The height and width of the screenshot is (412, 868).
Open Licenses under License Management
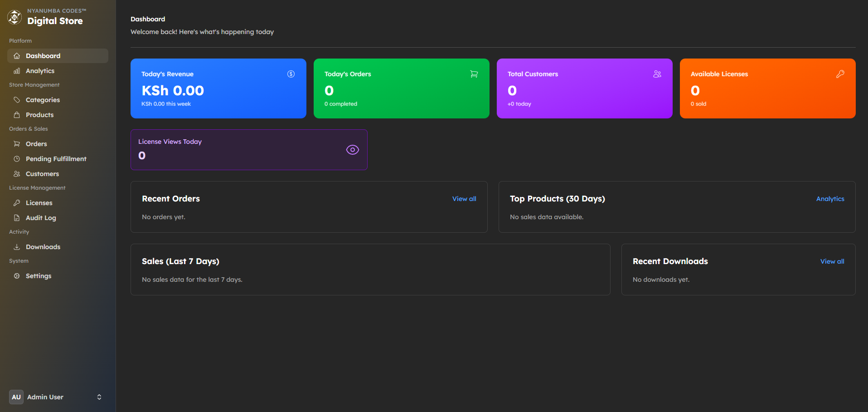pos(39,203)
